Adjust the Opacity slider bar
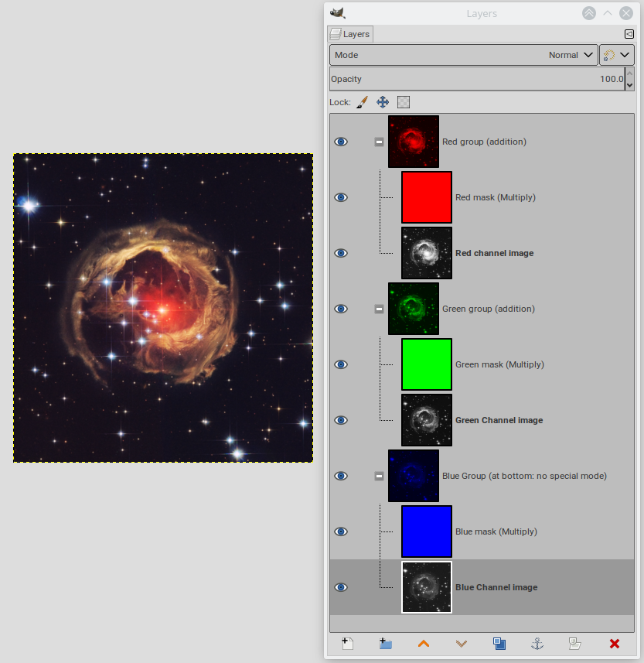This screenshot has height=663, width=644. [477, 79]
